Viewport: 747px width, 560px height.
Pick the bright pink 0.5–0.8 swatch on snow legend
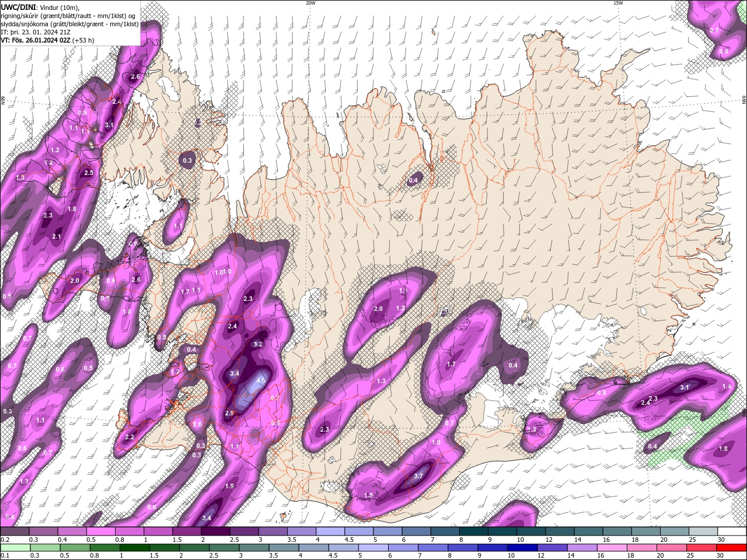point(100,531)
